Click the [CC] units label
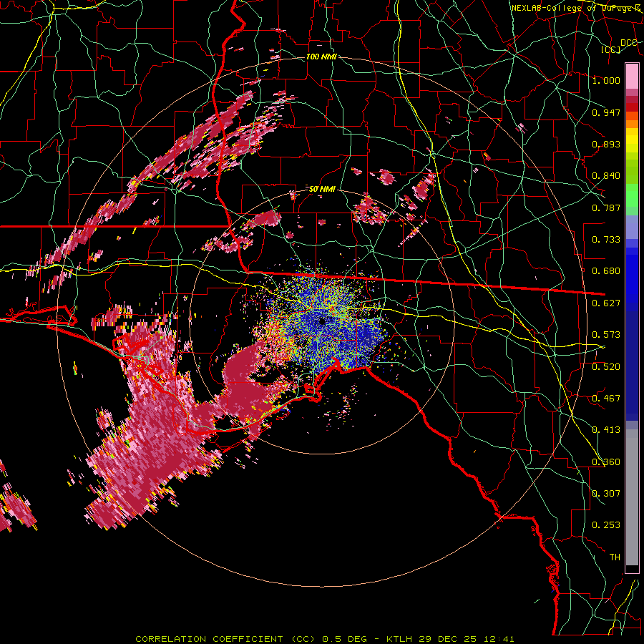 coord(611,49)
